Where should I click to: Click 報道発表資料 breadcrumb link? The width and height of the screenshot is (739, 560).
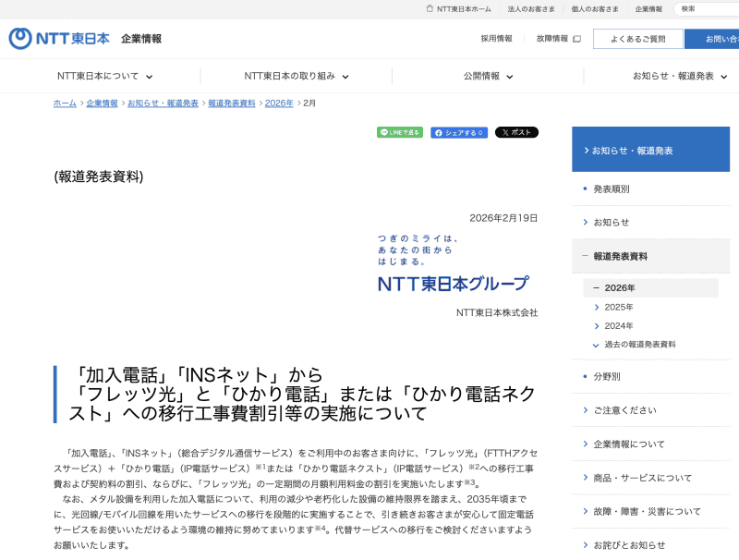232,103
